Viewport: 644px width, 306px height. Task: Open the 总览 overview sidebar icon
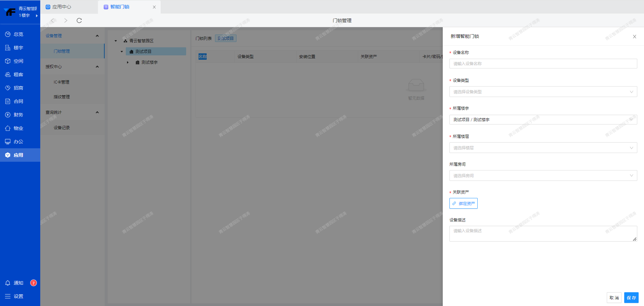pos(8,34)
